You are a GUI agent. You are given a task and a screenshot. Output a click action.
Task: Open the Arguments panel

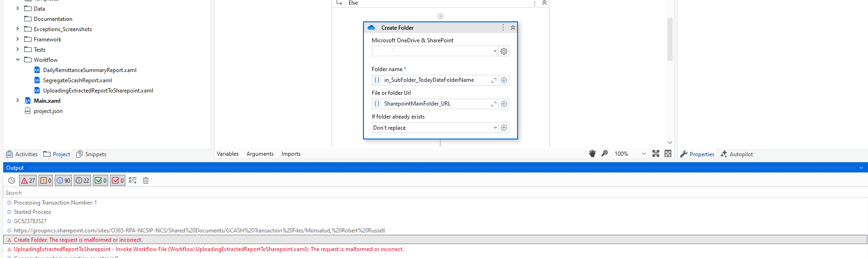[260, 154]
